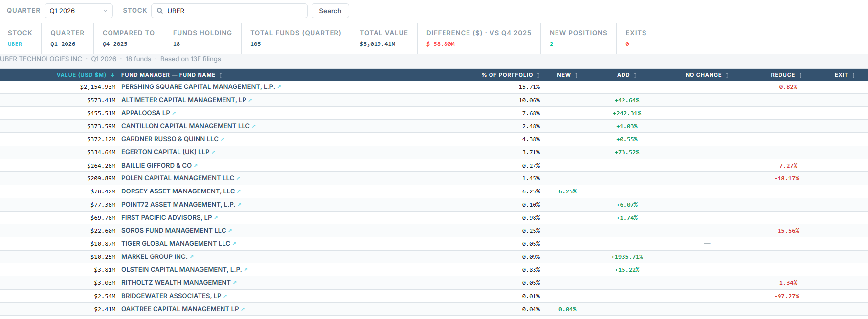This screenshot has height=319, width=868.
Task: Open external link icon for Polen Capital
Action: (x=238, y=178)
